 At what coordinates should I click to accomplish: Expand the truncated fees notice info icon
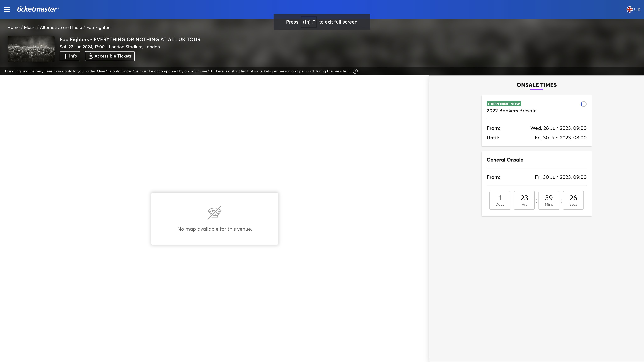[355, 71]
